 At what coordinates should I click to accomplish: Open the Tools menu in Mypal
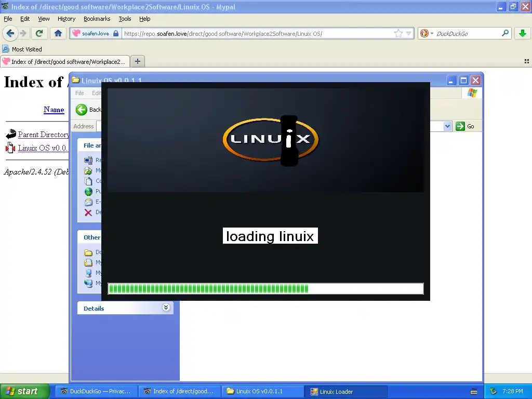(x=125, y=19)
